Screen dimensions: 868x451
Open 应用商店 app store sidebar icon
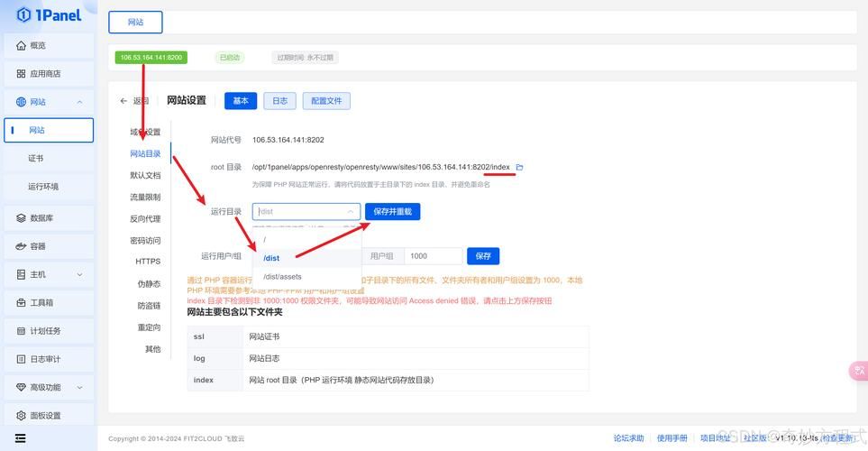pos(22,74)
